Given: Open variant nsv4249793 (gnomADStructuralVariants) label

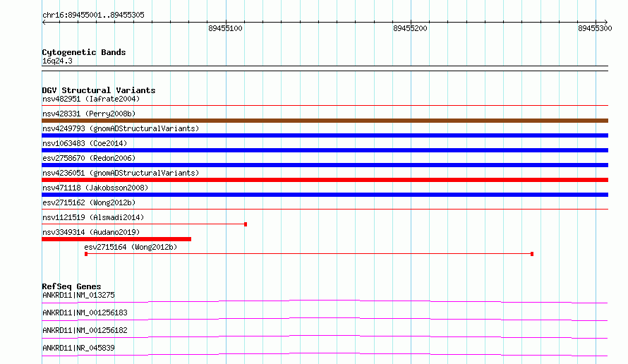Looking at the screenshot, I should point(121,128).
